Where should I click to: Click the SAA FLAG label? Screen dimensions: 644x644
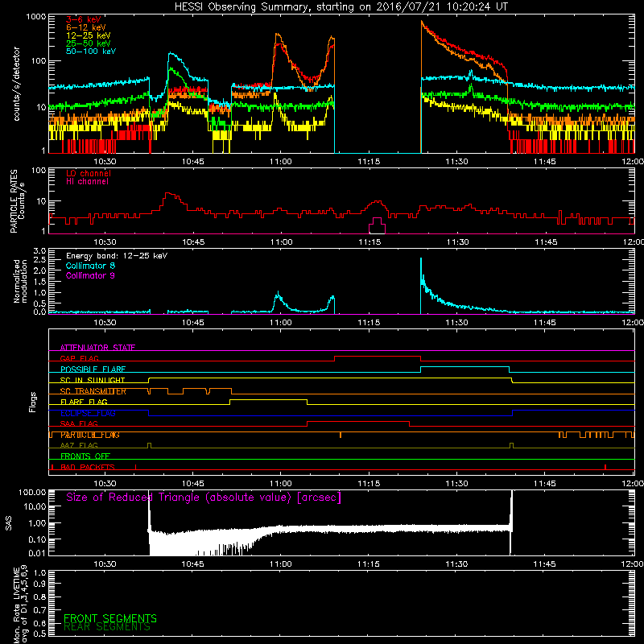click(79, 423)
